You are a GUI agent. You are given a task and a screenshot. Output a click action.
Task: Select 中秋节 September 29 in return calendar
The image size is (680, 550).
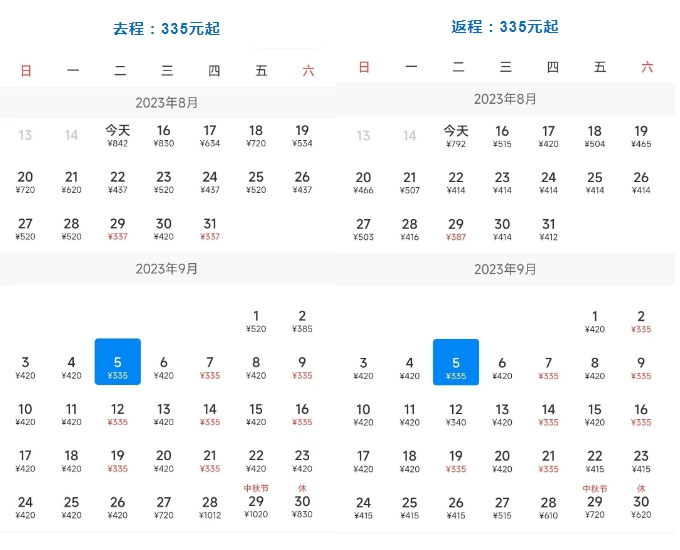pos(594,502)
